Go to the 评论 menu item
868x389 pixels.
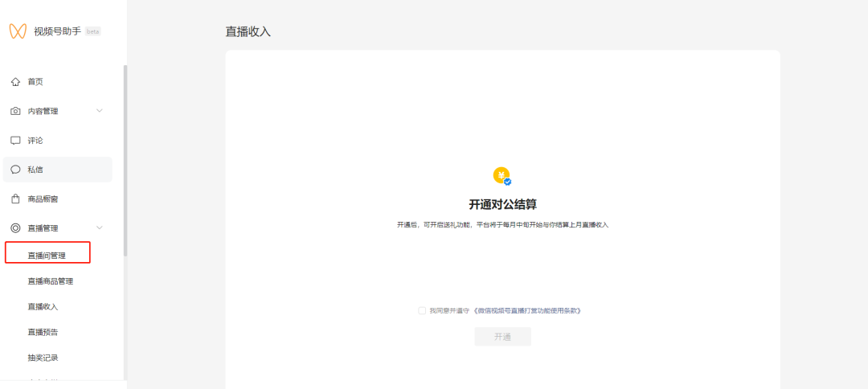(58, 141)
